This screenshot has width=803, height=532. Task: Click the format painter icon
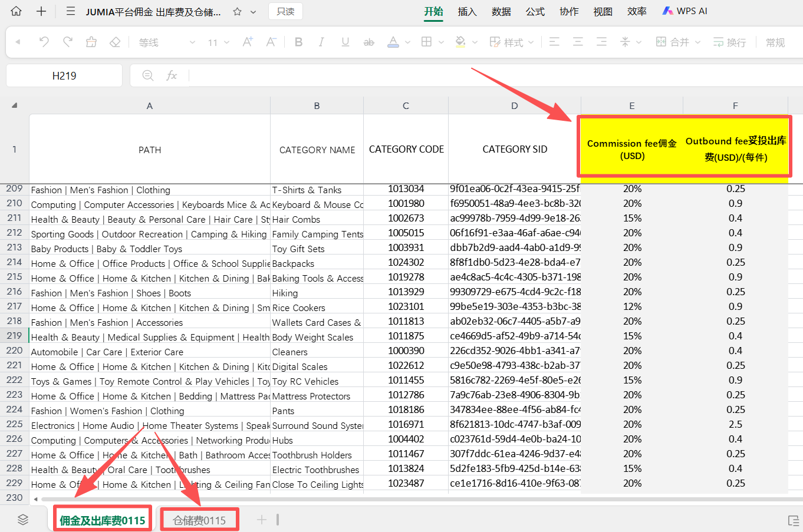tap(91, 42)
